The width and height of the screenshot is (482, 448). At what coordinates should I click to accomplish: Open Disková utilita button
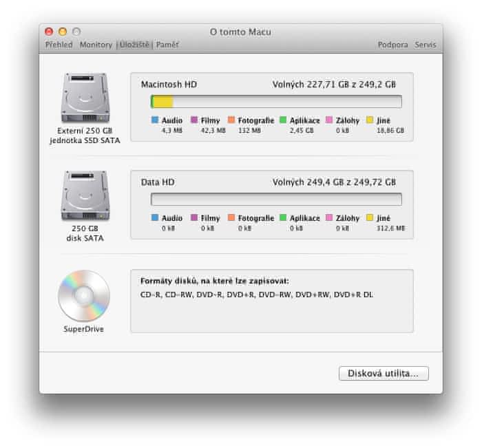[x=384, y=373]
